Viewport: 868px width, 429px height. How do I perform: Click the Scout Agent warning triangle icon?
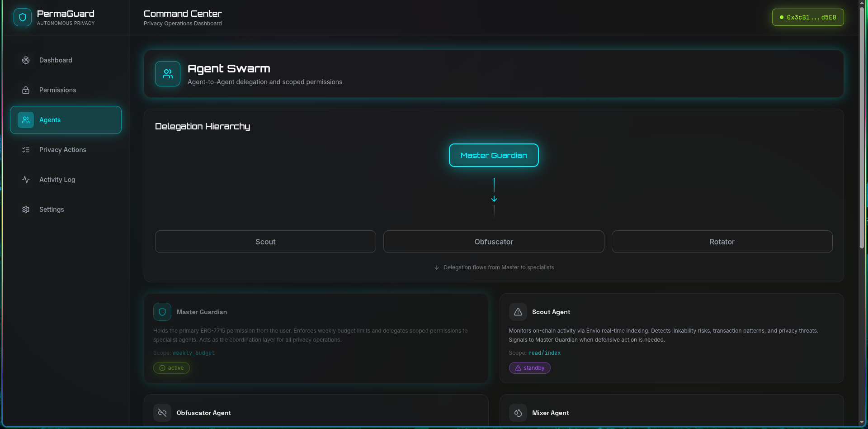(x=518, y=312)
